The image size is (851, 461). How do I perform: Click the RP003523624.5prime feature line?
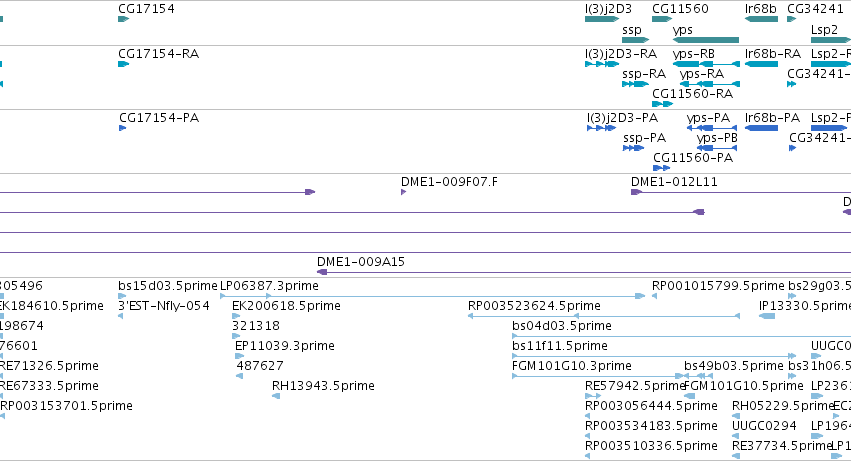604,316
